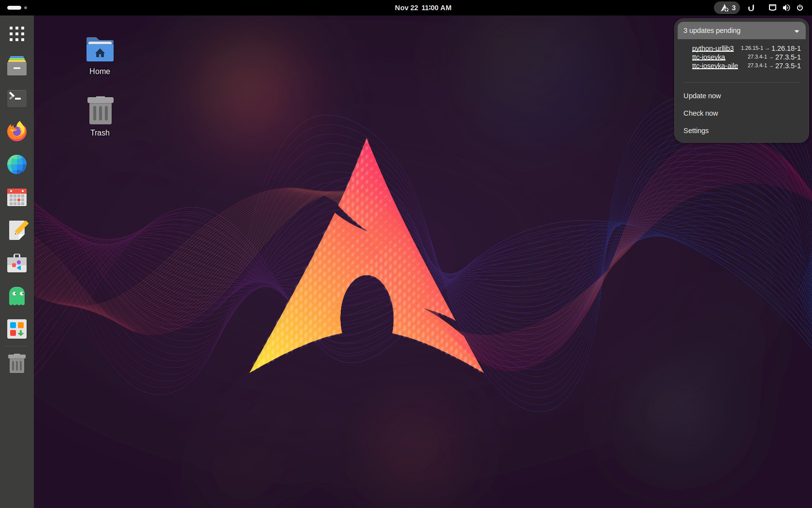
Task: Click the 1.26.15-1 old version text
Action: [752, 48]
